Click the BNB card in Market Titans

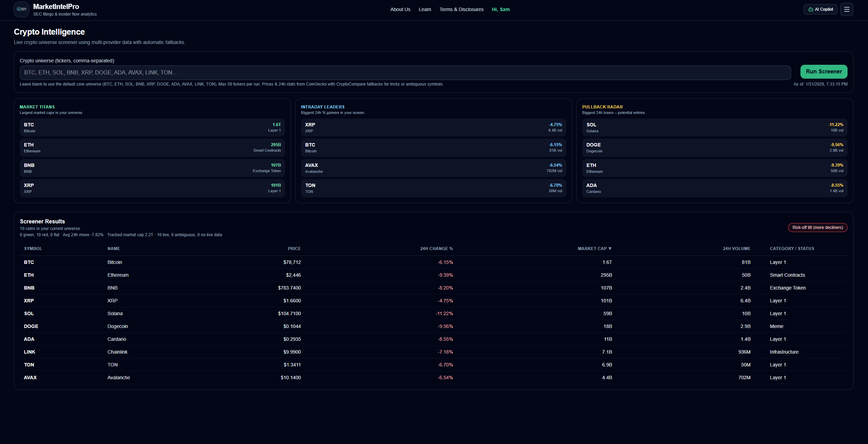tap(152, 168)
